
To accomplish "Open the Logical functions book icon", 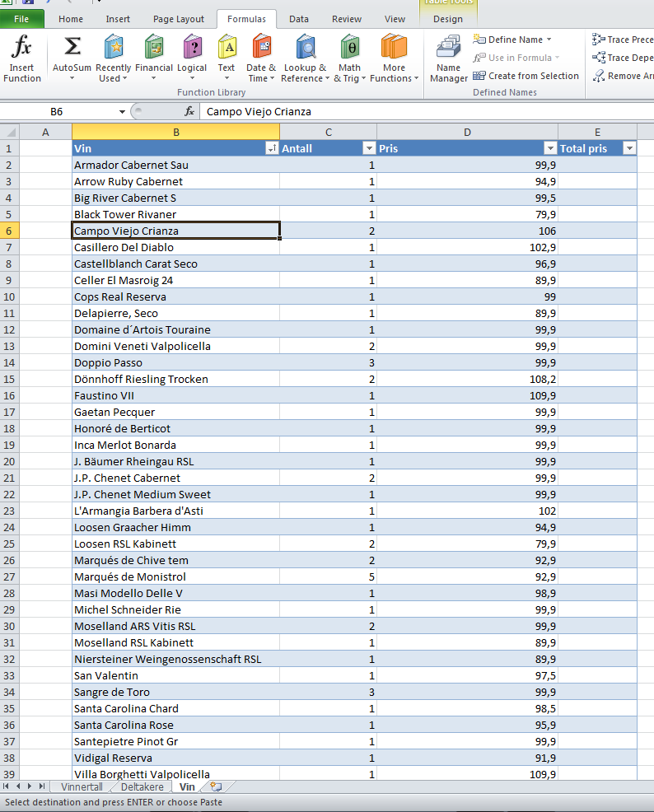I will (x=192, y=47).
